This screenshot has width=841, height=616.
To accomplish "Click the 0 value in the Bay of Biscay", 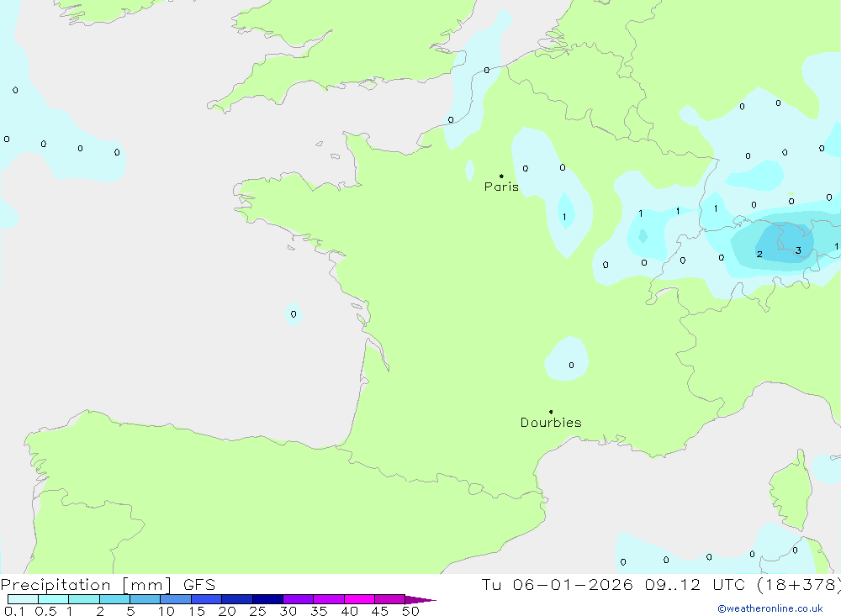I will coord(294,314).
